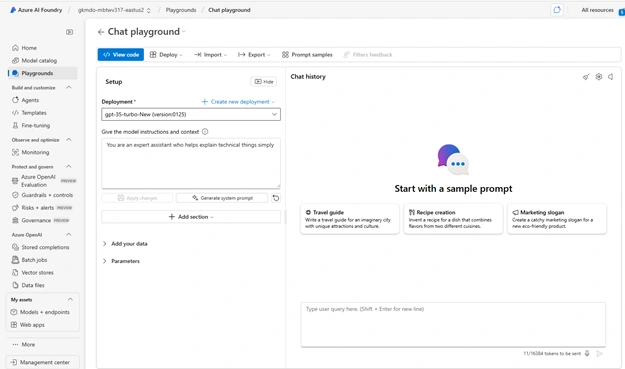Click Create new deployment link
625x369 pixels.
point(238,102)
